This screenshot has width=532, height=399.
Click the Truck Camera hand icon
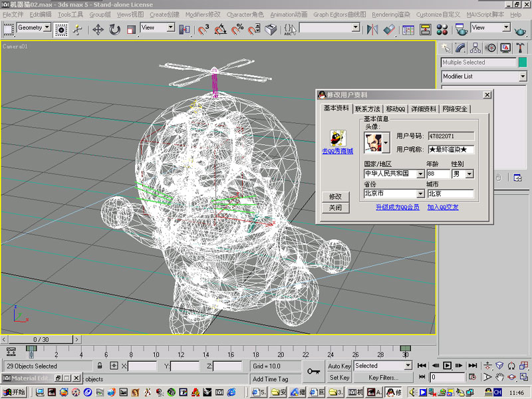click(x=500, y=377)
